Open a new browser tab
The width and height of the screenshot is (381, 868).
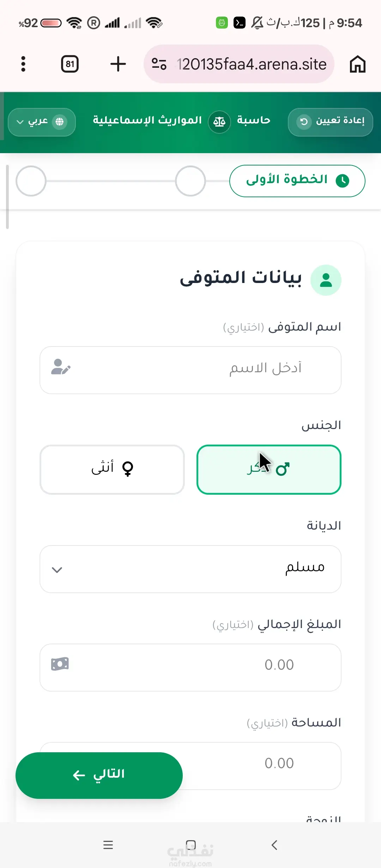click(x=118, y=64)
